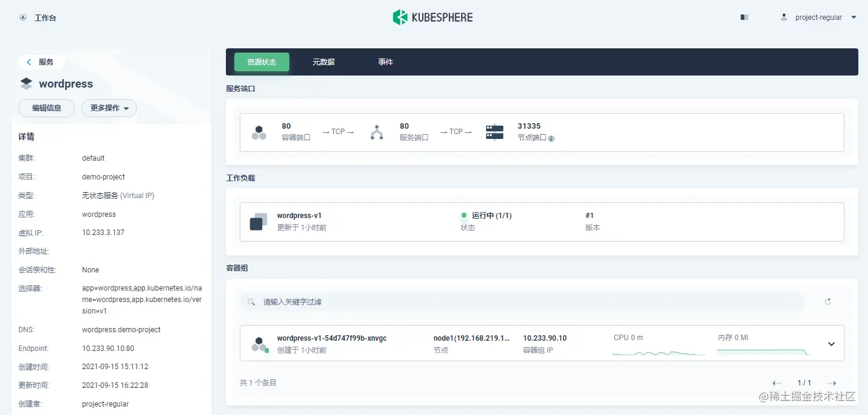The height and width of the screenshot is (415, 868).
Task: Click the user avatar icon
Action: tap(784, 17)
